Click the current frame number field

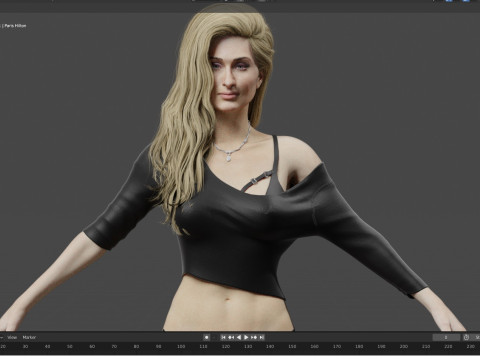coord(446,337)
